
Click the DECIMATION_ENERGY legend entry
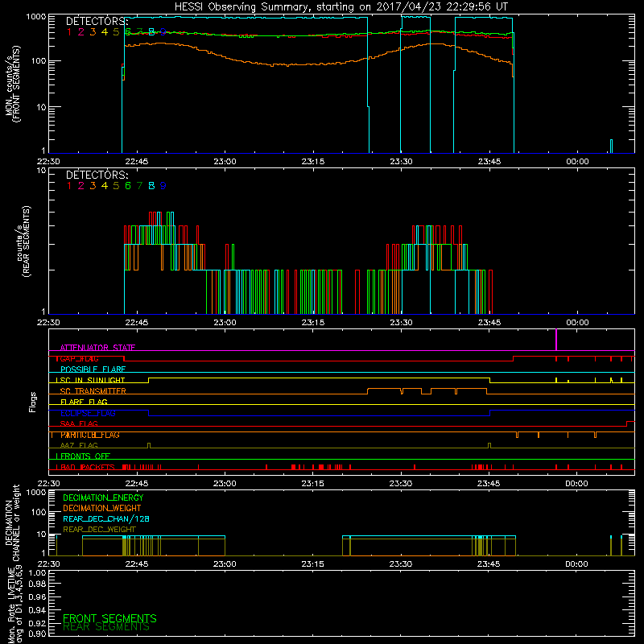(103, 497)
